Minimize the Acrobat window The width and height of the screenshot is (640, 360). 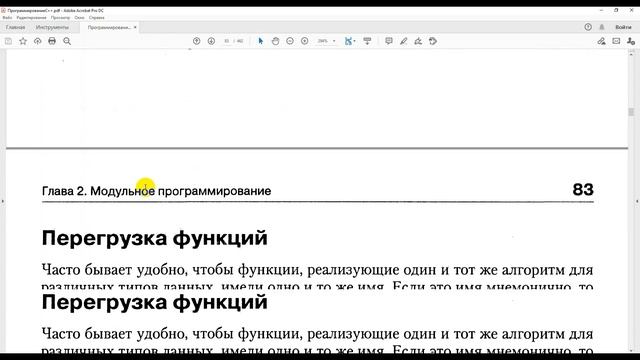(x=601, y=10)
